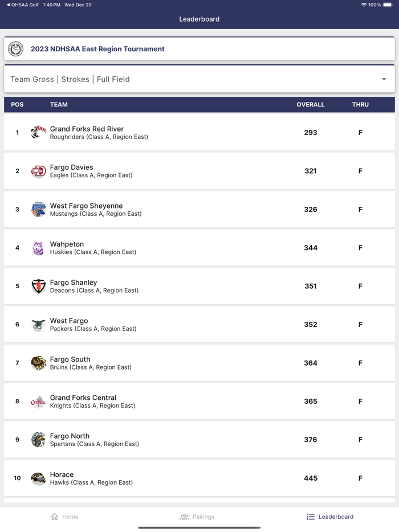The height and width of the screenshot is (532, 399).
Task: Tap the Fargo South Bruins logo
Action: [x=38, y=363]
